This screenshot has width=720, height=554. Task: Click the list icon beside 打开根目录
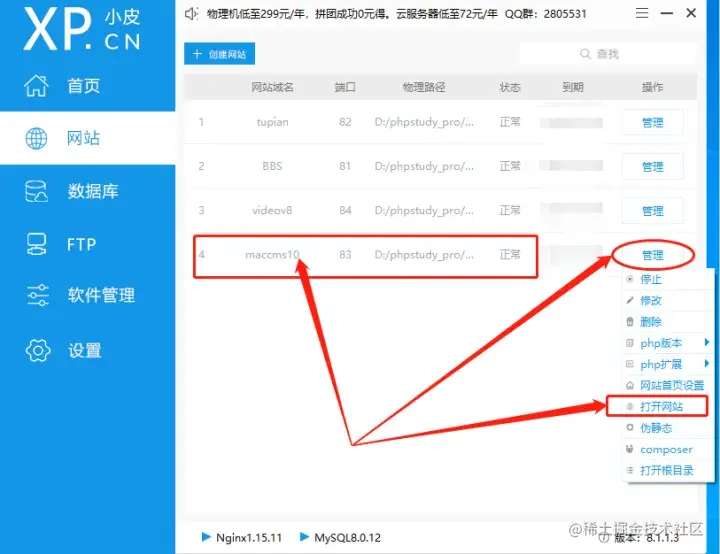(630, 470)
